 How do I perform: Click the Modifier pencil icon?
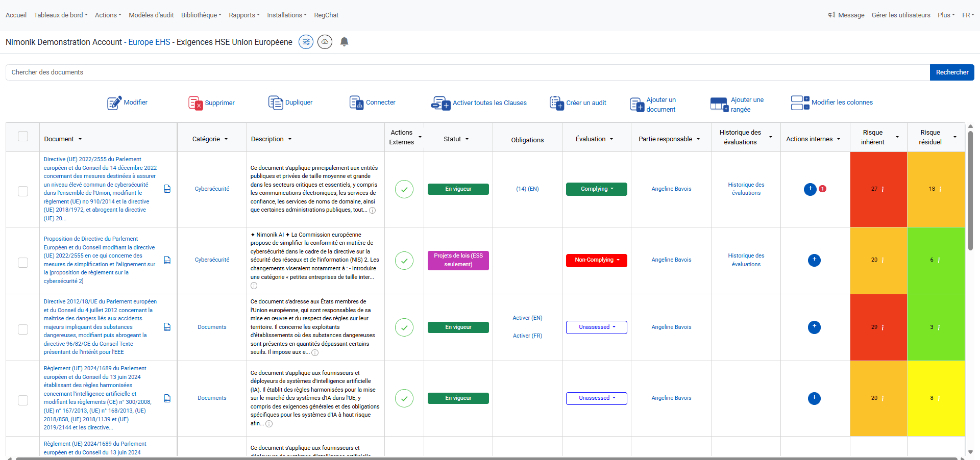point(114,103)
